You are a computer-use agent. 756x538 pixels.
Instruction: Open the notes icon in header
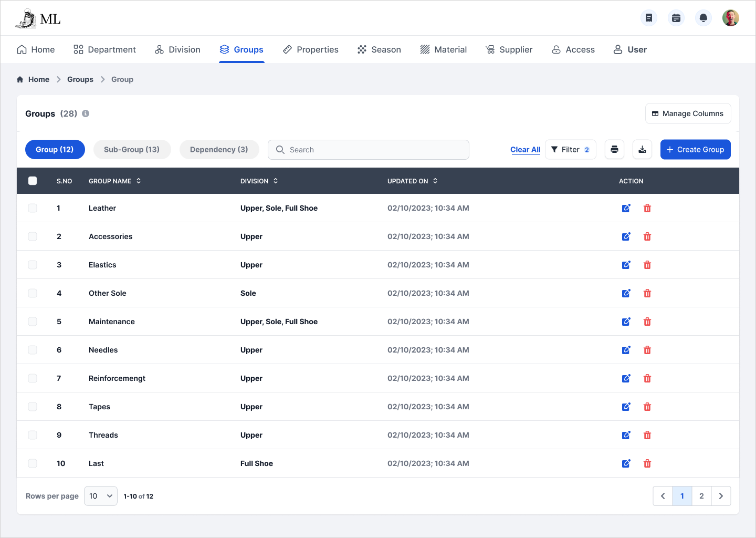point(649,18)
